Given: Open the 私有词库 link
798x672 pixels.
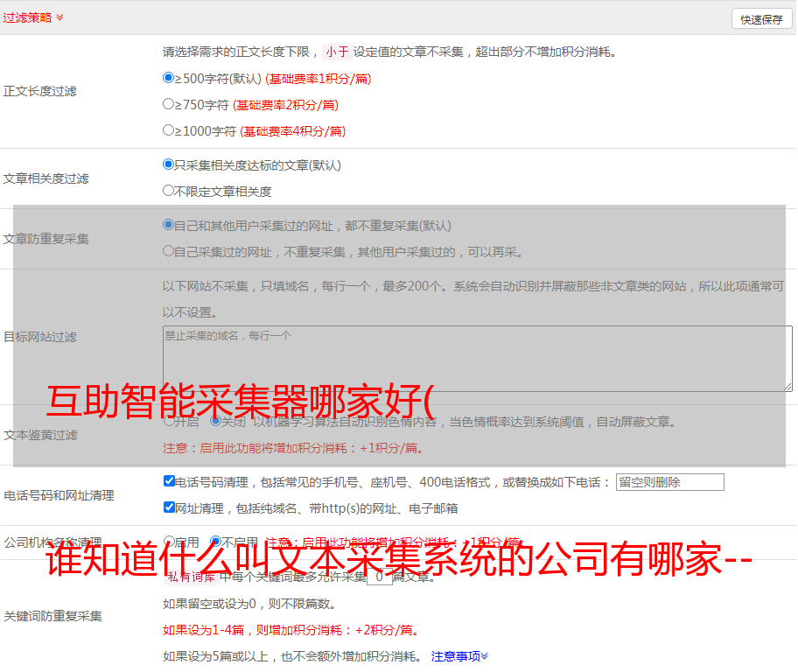Looking at the screenshot, I should pos(191,577).
